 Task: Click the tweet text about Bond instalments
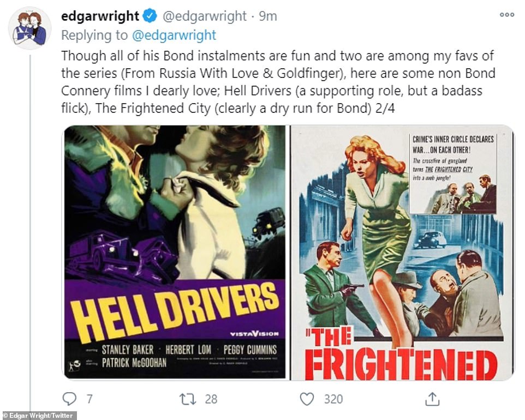point(278,82)
